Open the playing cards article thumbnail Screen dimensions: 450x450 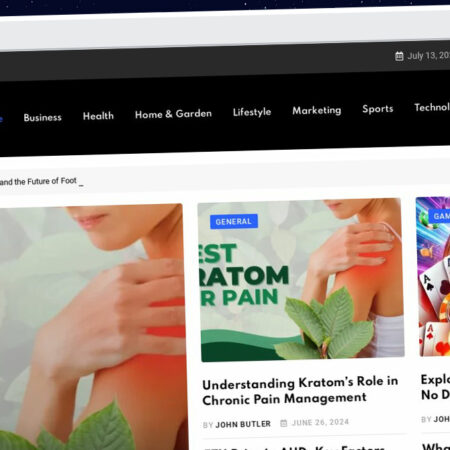pos(433,277)
